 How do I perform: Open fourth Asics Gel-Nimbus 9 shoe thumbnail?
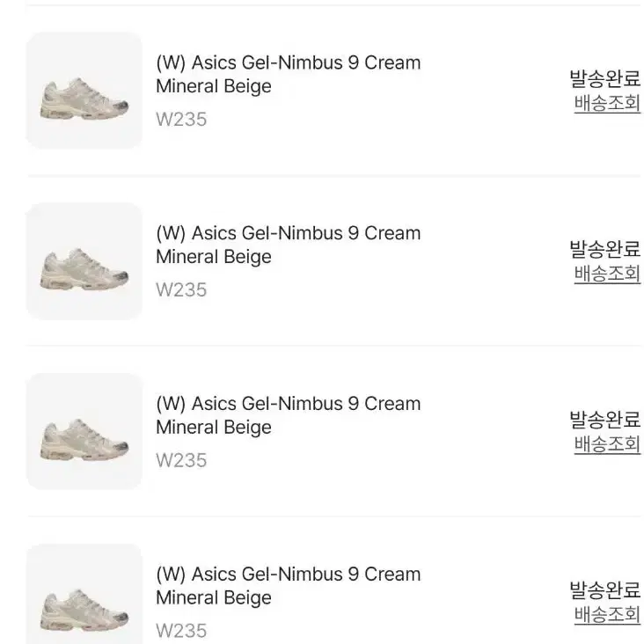(84, 595)
